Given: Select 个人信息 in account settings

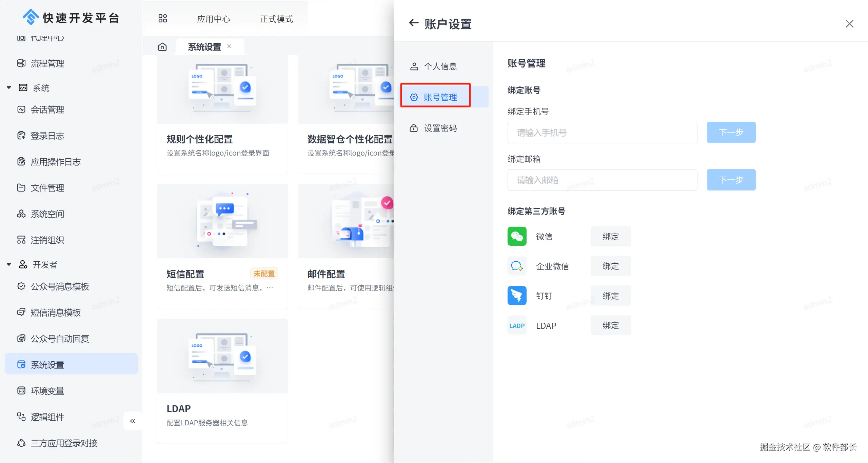Looking at the screenshot, I should 440,66.
